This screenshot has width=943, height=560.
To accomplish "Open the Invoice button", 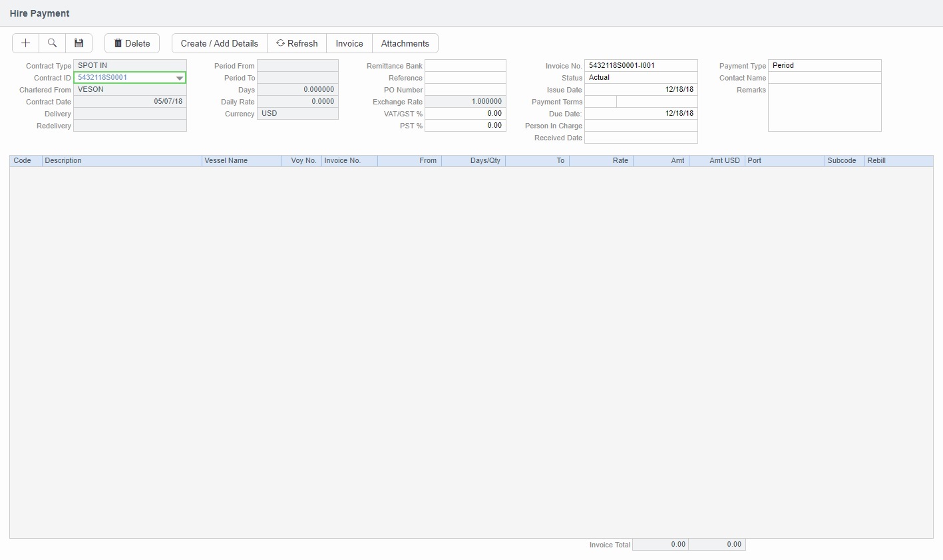I will (349, 43).
